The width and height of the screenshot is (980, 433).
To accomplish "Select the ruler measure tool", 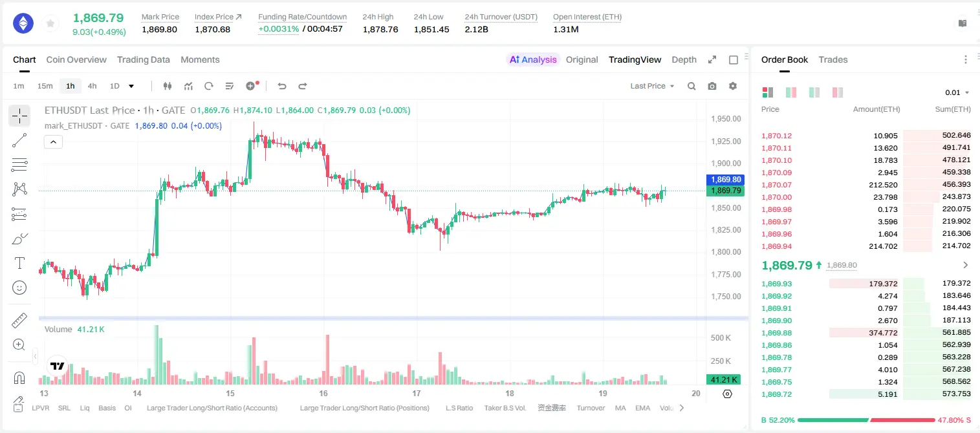I will click(x=19, y=321).
